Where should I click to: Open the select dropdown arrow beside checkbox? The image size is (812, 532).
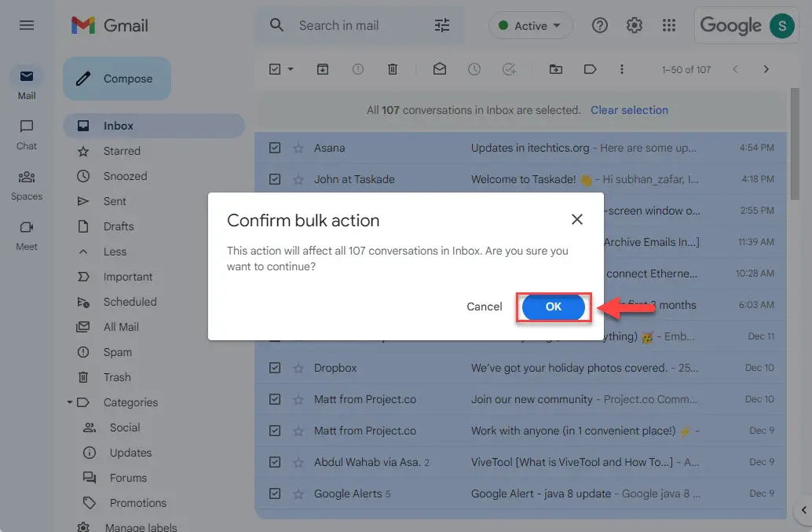point(291,69)
